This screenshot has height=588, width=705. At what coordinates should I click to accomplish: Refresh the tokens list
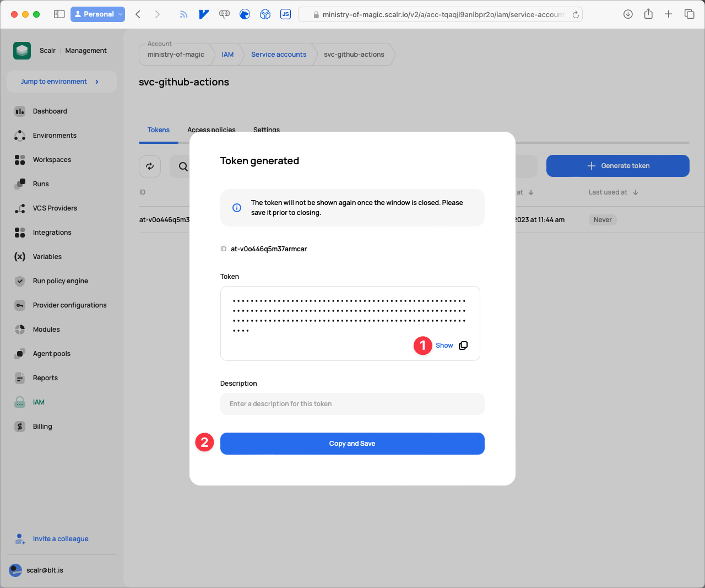click(150, 166)
